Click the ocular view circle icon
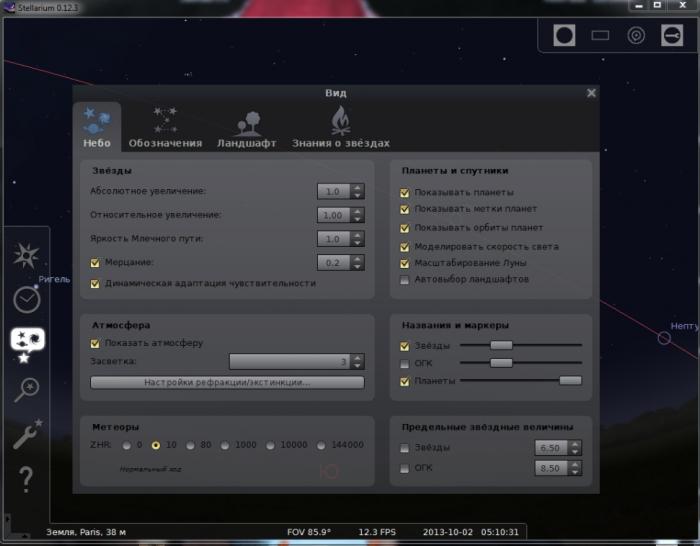Viewport: 700px width, 546px height. [x=564, y=35]
